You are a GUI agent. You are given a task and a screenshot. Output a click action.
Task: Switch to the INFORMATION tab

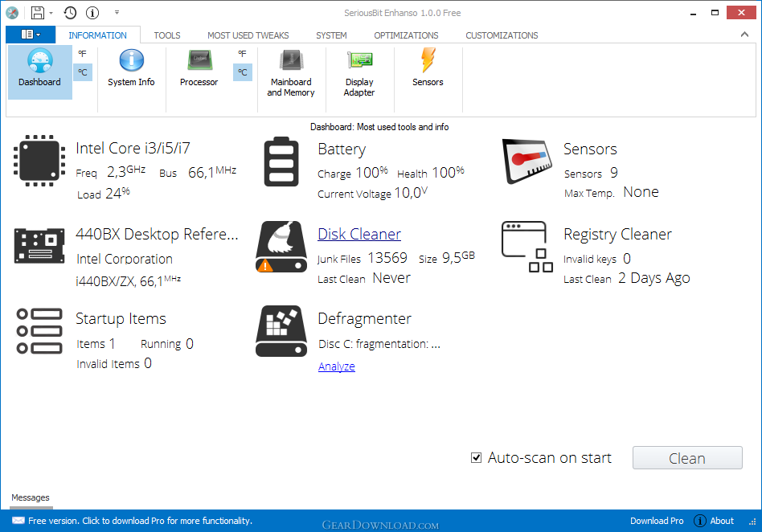pyautogui.click(x=98, y=35)
